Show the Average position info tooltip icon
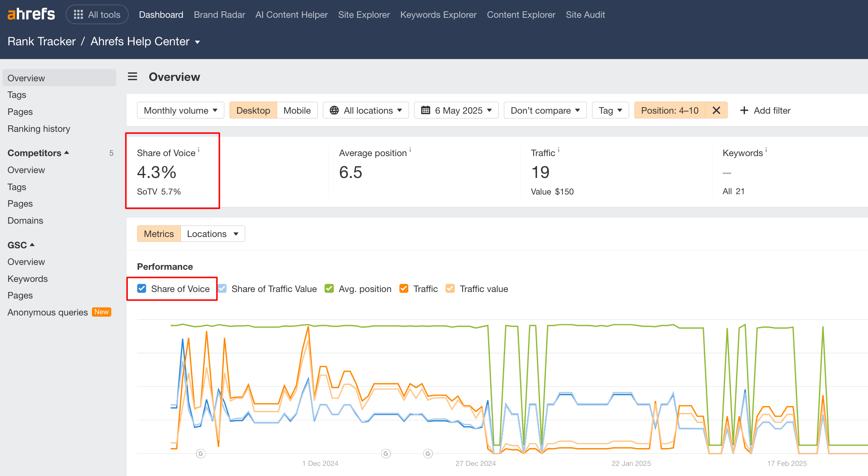 click(410, 150)
